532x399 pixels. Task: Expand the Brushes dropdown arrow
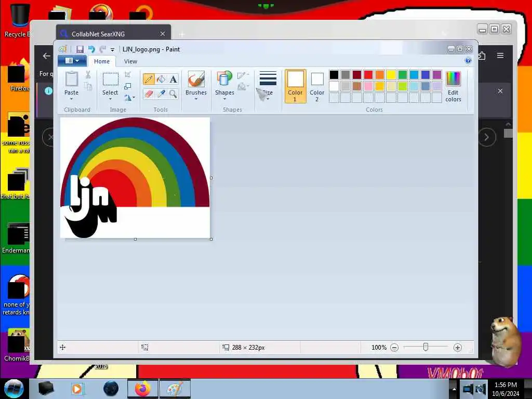click(196, 99)
